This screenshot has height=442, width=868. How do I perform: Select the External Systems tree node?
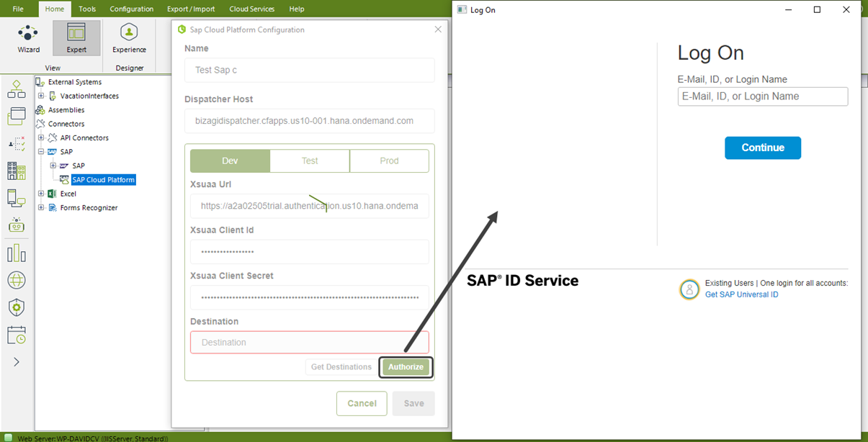[x=75, y=82]
